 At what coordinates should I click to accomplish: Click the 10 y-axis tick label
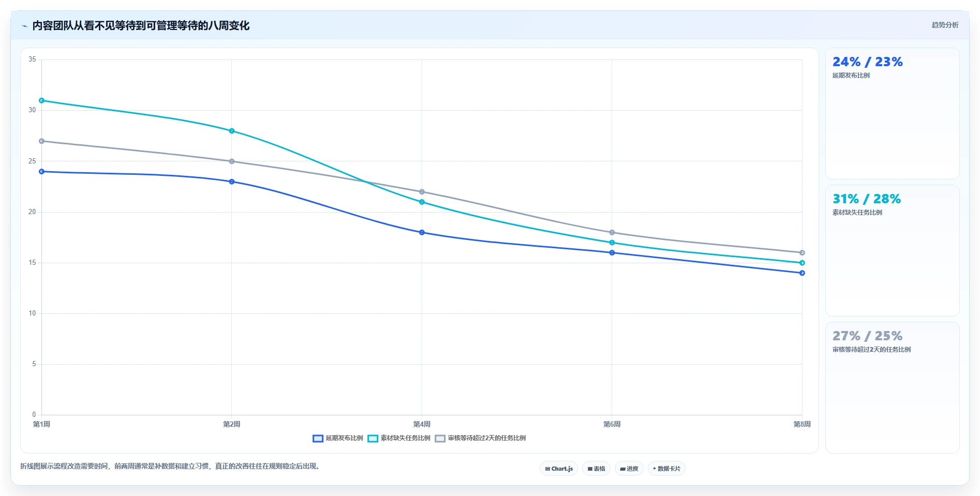click(x=32, y=313)
